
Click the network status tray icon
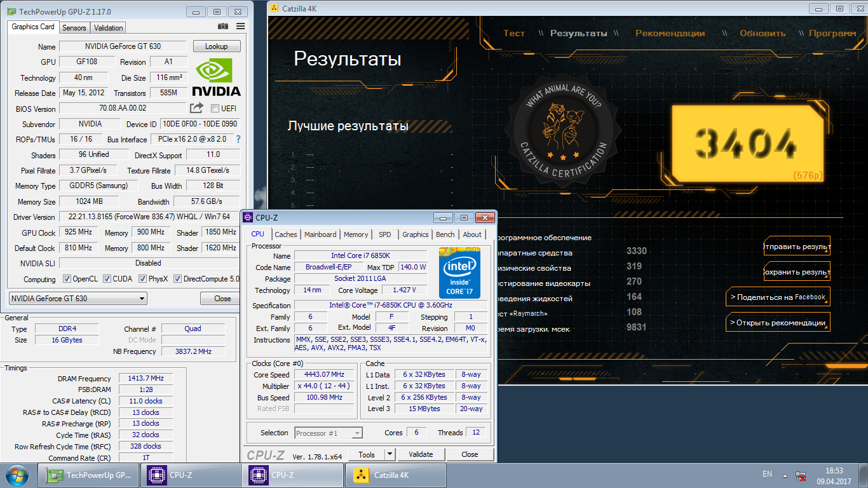coord(801,475)
